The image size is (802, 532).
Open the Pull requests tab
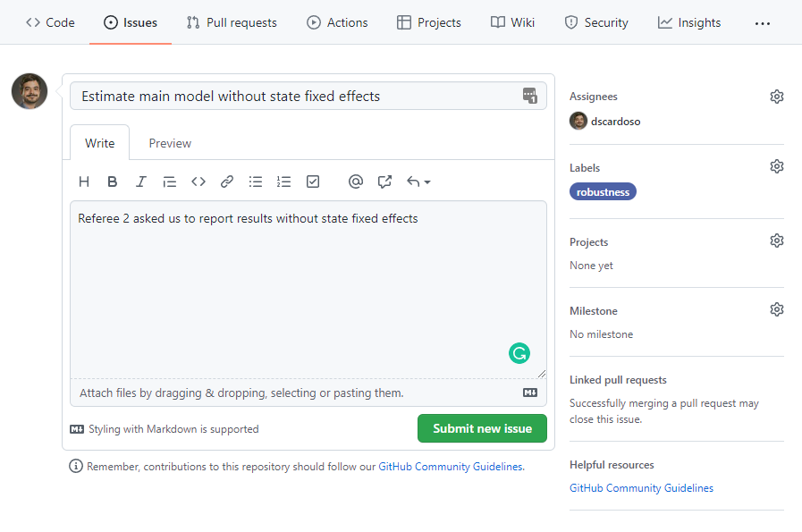(232, 22)
